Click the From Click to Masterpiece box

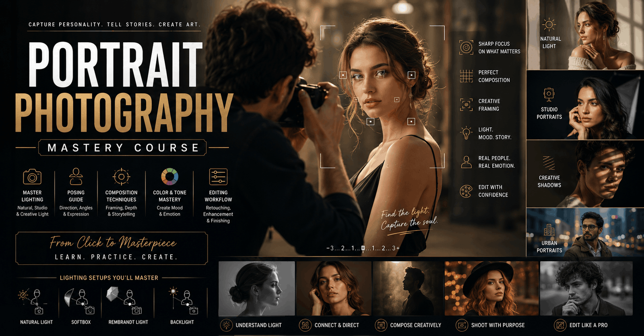click(x=111, y=248)
